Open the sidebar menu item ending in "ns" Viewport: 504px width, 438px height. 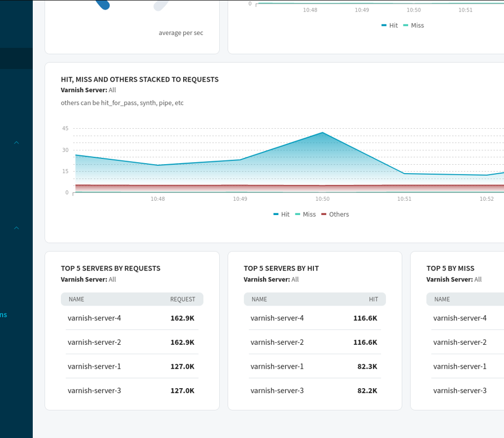[4, 315]
